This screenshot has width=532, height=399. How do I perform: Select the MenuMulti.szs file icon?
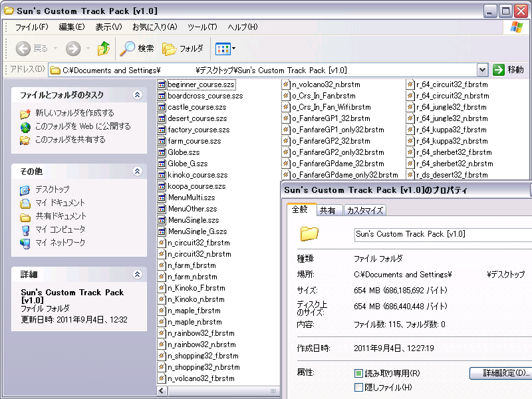click(x=162, y=198)
